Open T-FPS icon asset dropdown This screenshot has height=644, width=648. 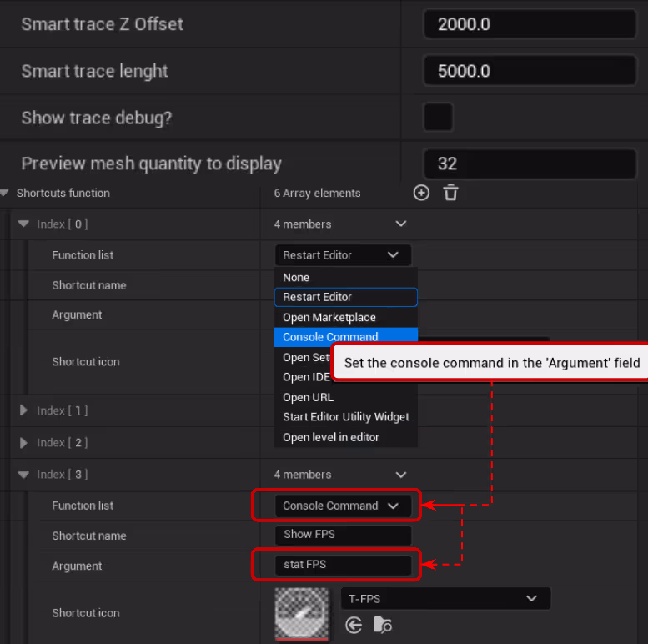pos(445,598)
